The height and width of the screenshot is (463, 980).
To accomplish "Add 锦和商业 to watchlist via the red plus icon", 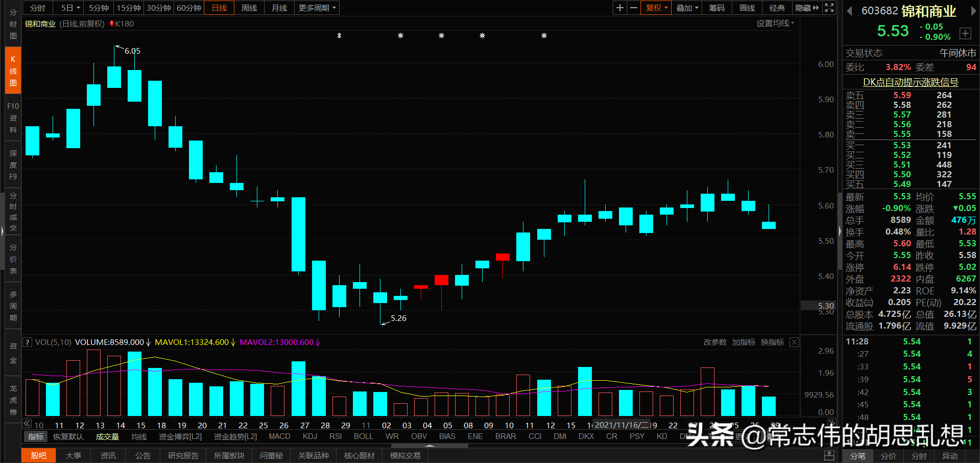I will point(965,33).
